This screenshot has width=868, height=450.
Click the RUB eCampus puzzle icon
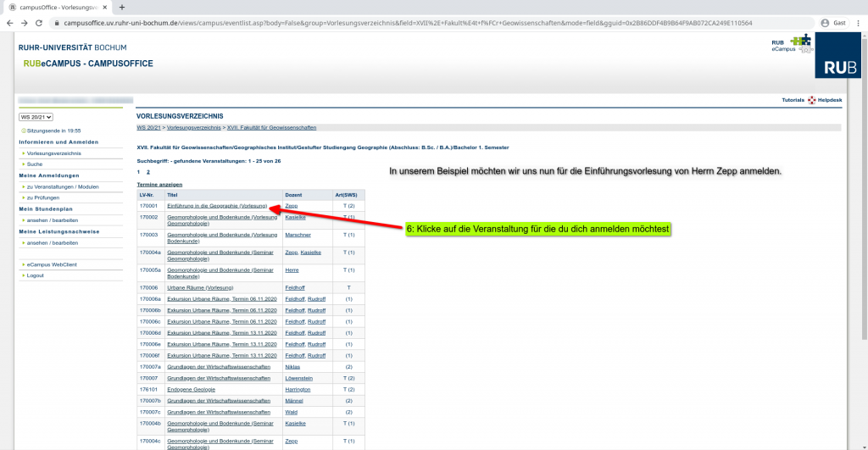pyautogui.click(x=799, y=42)
